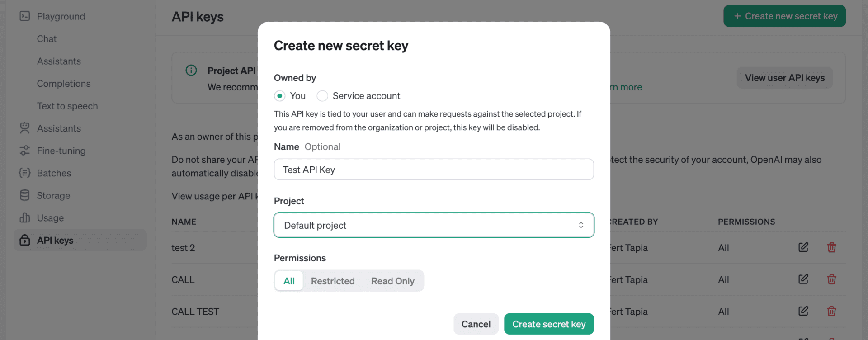Cancel the new secret key dialog
This screenshot has height=340, width=868.
pos(476,324)
